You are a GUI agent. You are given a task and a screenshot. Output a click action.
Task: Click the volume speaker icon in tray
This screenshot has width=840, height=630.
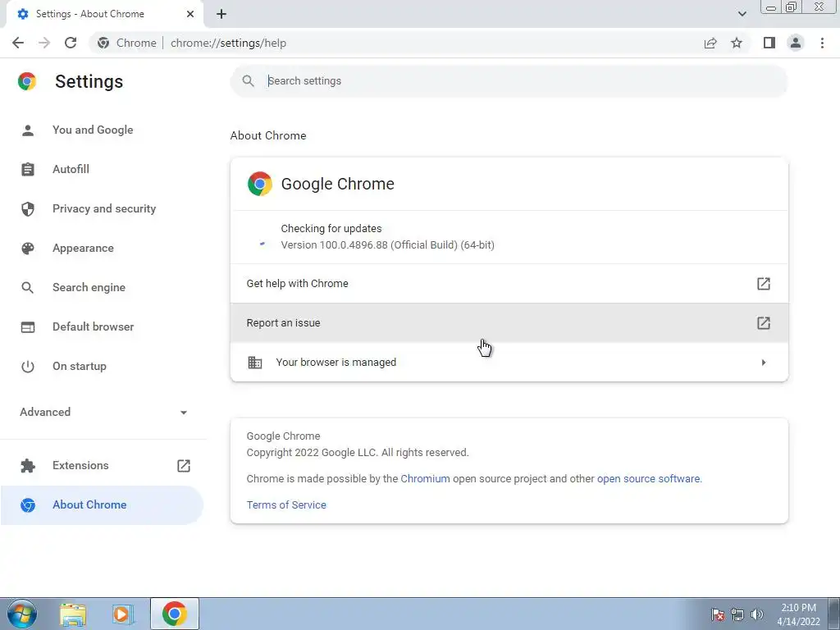[756, 614]
